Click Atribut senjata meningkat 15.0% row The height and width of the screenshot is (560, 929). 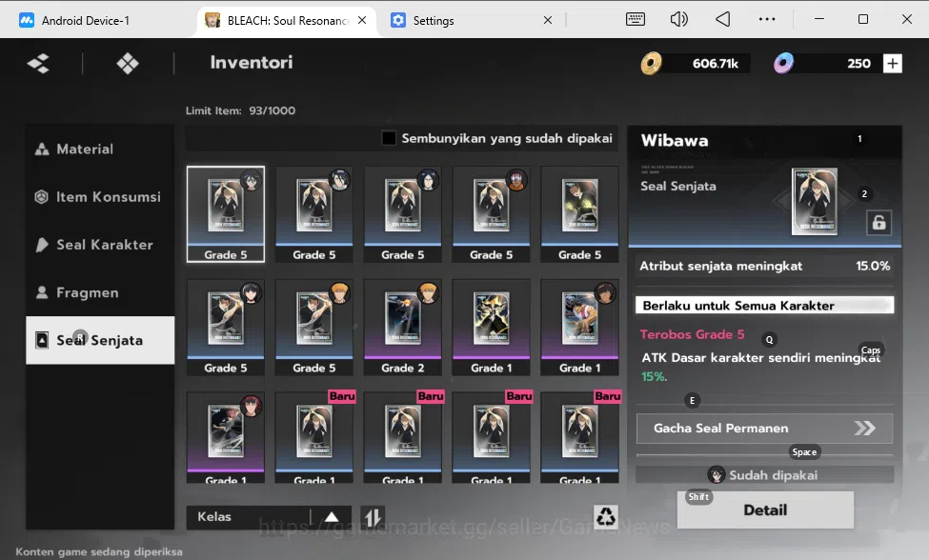[764, 266]
